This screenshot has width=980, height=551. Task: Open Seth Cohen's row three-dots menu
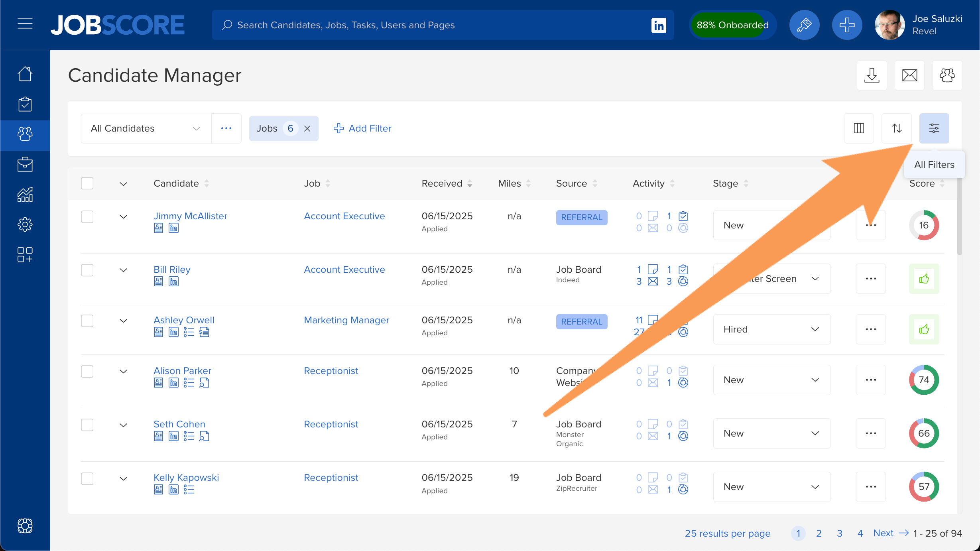point(871,433)
